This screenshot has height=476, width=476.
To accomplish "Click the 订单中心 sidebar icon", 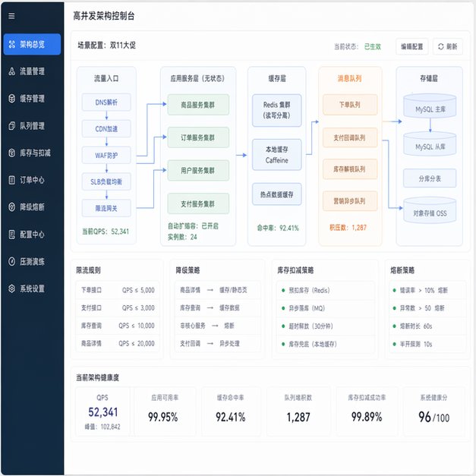I will coord(12,180).
